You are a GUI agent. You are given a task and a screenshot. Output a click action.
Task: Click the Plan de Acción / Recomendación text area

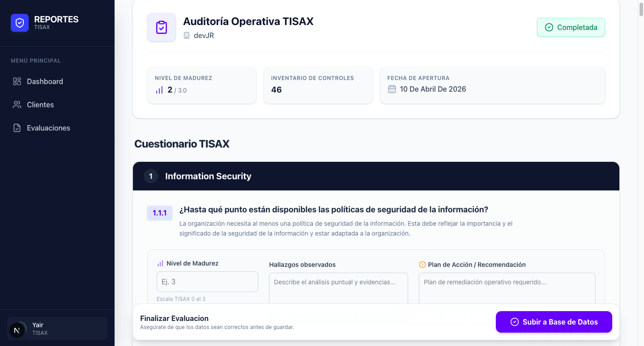[x=507, y=289]
